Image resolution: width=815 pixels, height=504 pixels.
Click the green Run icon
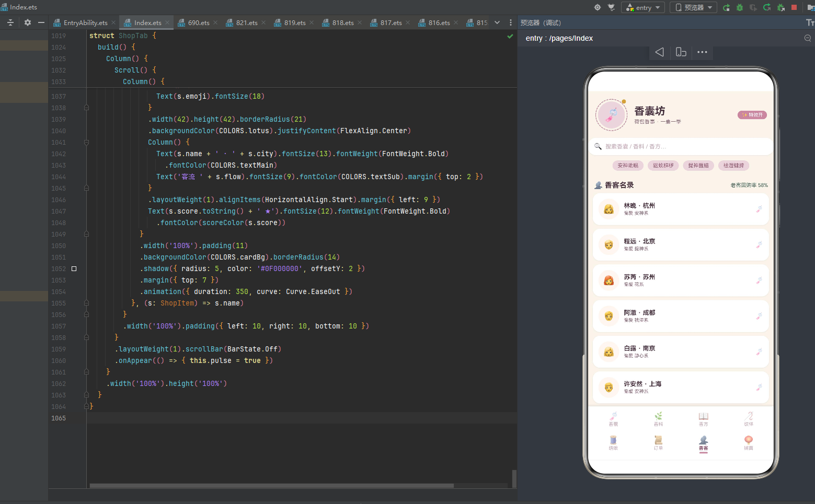click(726, 7)
